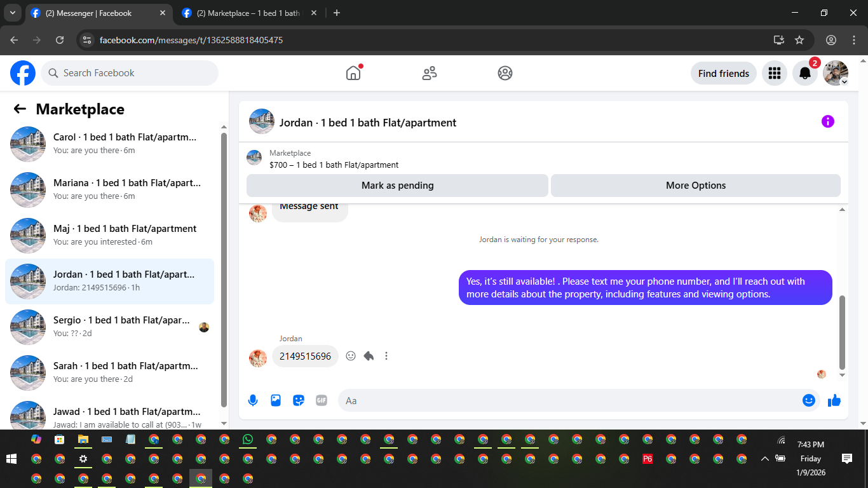Reply to Jordan's phone number message
The image size is (868, 488).
coord(369,356)
